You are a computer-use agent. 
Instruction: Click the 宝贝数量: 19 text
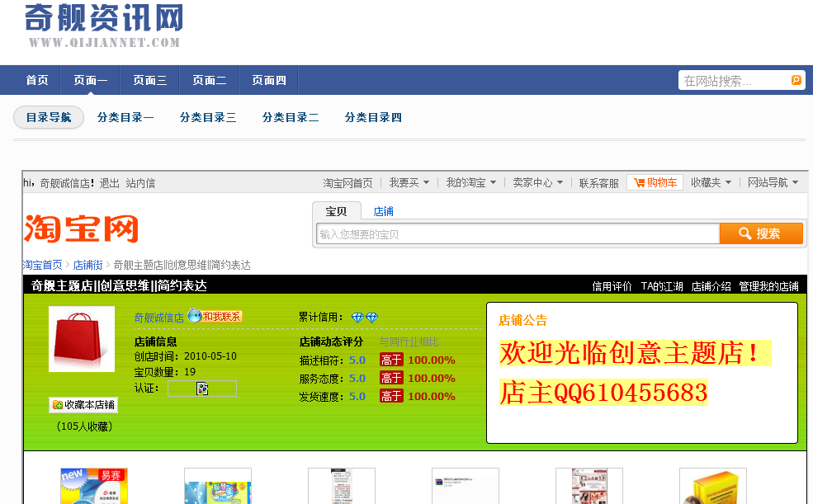[x=165, y=372]
